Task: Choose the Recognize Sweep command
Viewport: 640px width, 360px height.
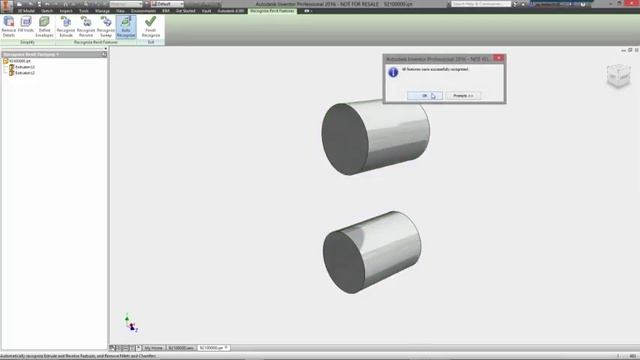Action: pos(106,27)
